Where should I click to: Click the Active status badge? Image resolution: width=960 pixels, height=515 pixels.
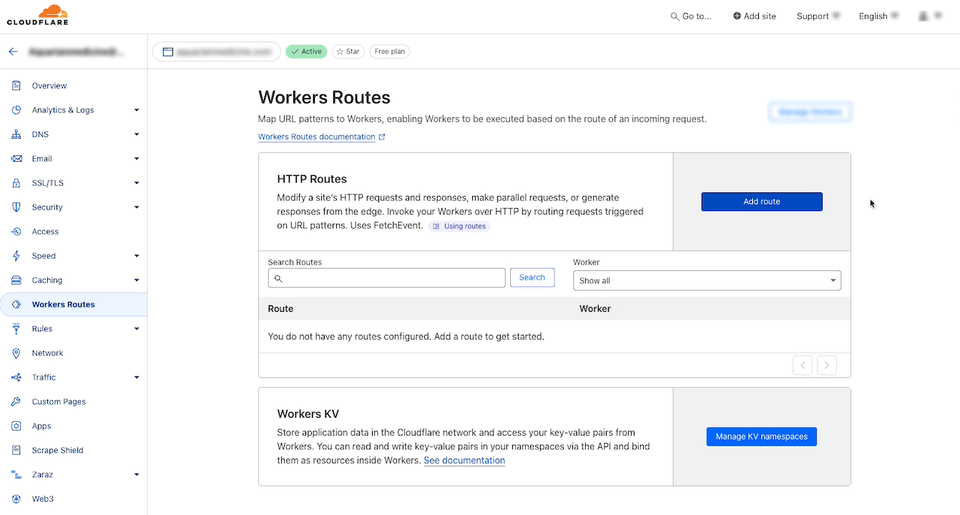coord(306,51)
